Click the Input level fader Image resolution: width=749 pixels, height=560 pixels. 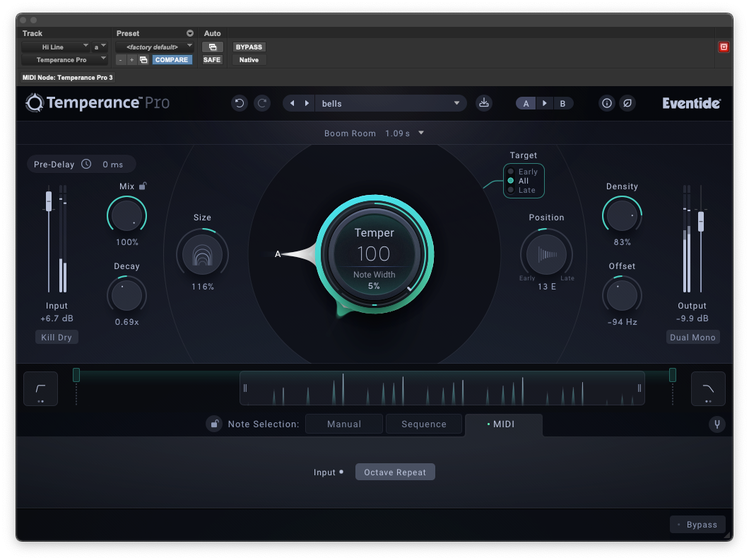(x=49, y=201)
